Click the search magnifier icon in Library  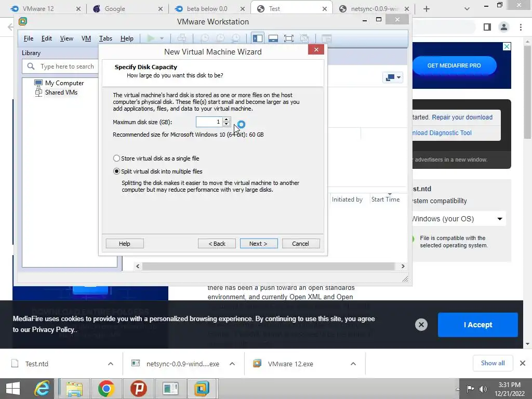click(x=31, y=66)
